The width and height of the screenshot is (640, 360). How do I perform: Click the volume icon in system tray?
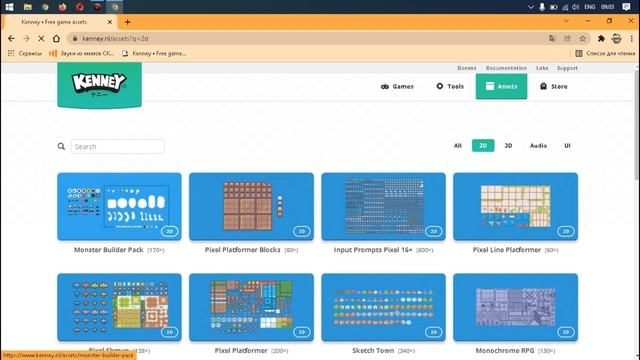pyautogui.click(x=576, y=7)
